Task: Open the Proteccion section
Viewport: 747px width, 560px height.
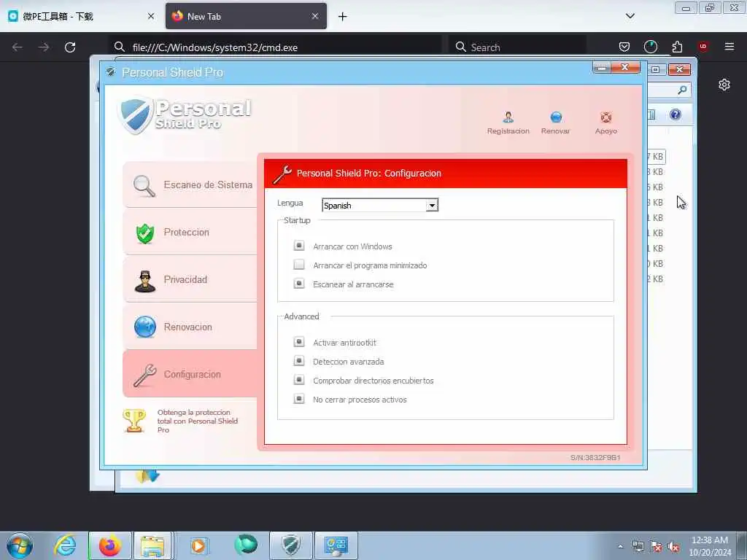Action: tap(190, 233)
